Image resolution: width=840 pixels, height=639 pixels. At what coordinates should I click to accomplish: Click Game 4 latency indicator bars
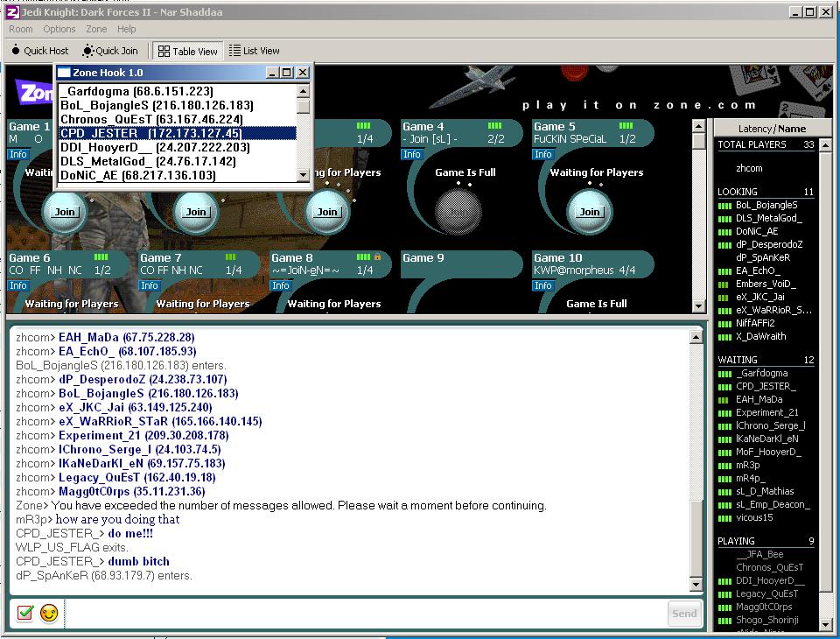click(x=494, y=126)
